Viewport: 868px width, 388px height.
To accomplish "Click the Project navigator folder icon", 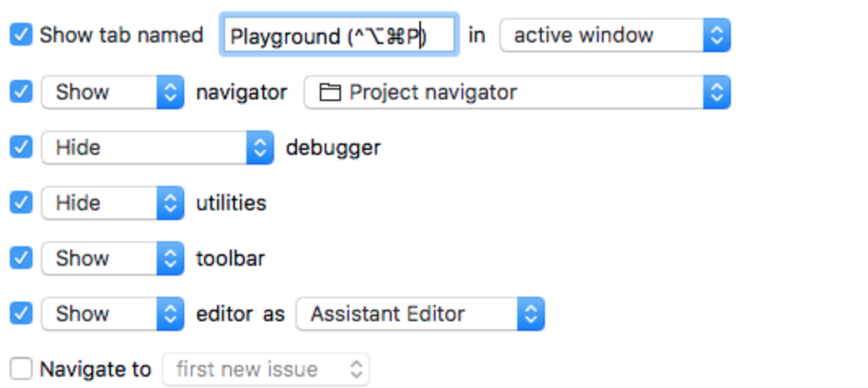I will click(329, 92).
